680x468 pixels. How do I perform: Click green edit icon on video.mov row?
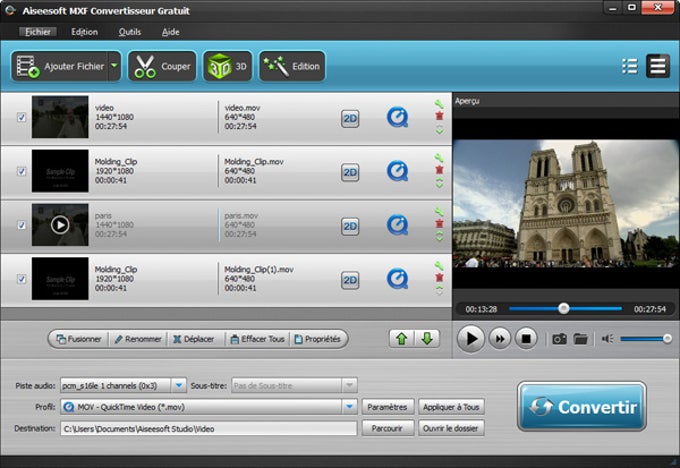pos(439,104)
